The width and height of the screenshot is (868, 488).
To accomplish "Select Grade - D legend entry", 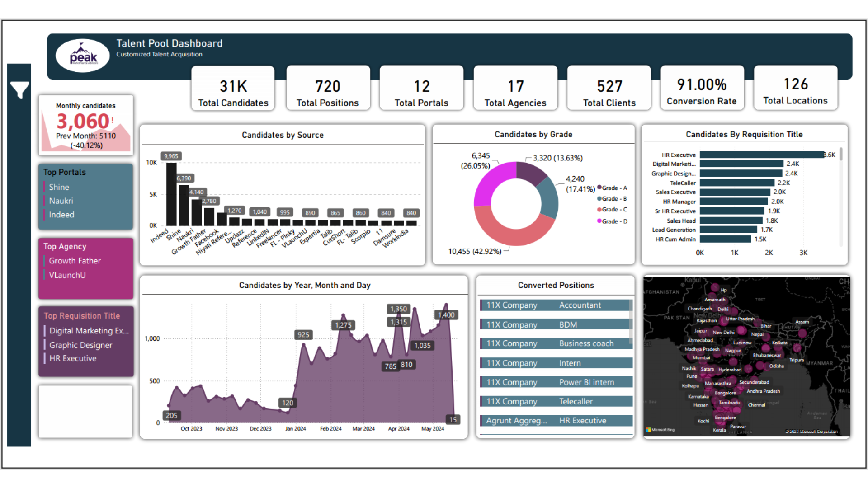I will 612,221.
